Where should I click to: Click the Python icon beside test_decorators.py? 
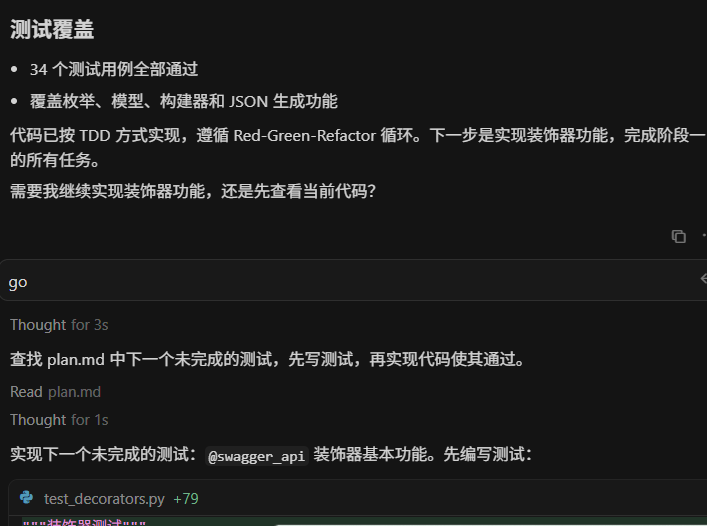(27, 498)
